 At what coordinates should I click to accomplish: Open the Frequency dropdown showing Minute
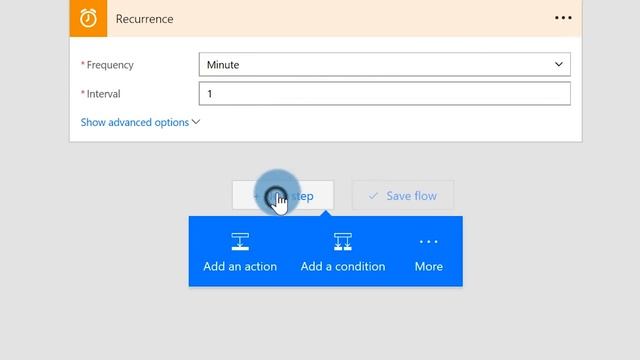pyautogui.click(x=384, y=64)
